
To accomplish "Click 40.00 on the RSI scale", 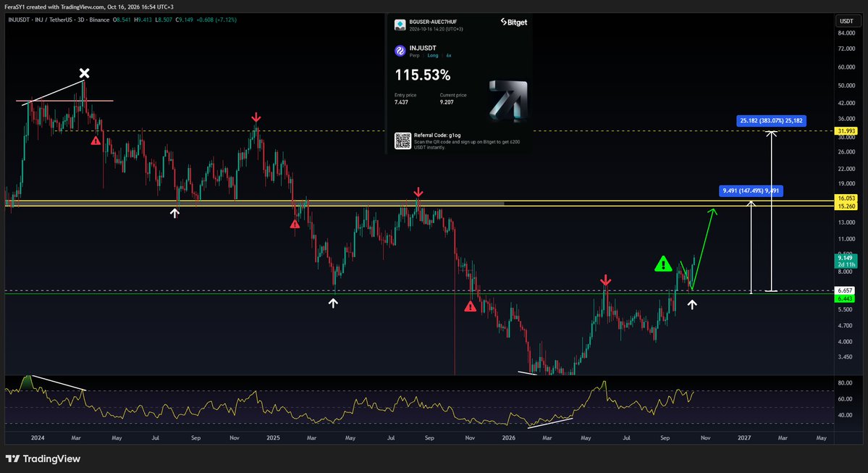I will (845, 415).
